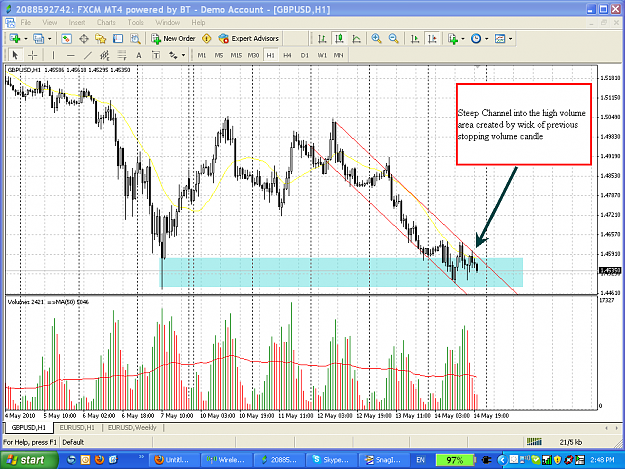Select the Crosshair tool
625x469 pixels.
tap(33, 55)
